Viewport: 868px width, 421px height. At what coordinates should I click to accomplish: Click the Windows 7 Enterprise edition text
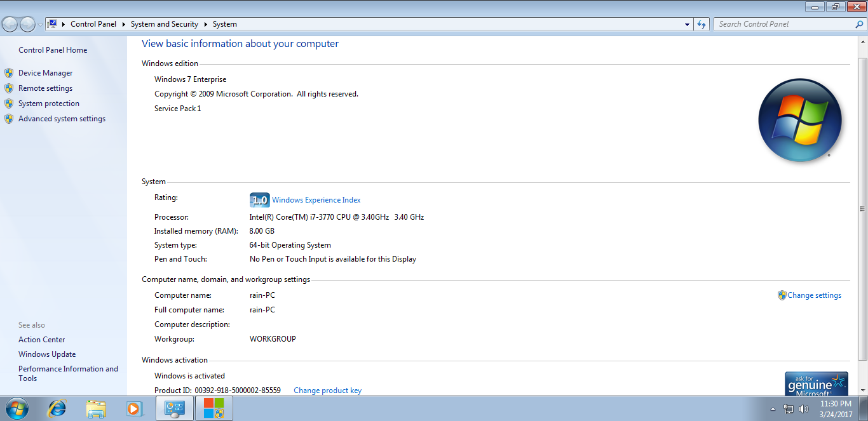click(190, 79)
